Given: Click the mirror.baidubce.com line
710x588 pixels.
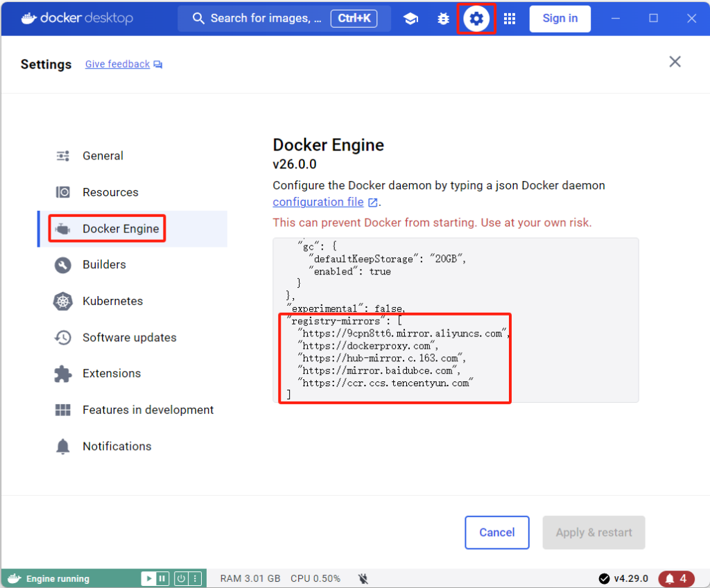Looking at the screenshot, I should pos(379,370).
